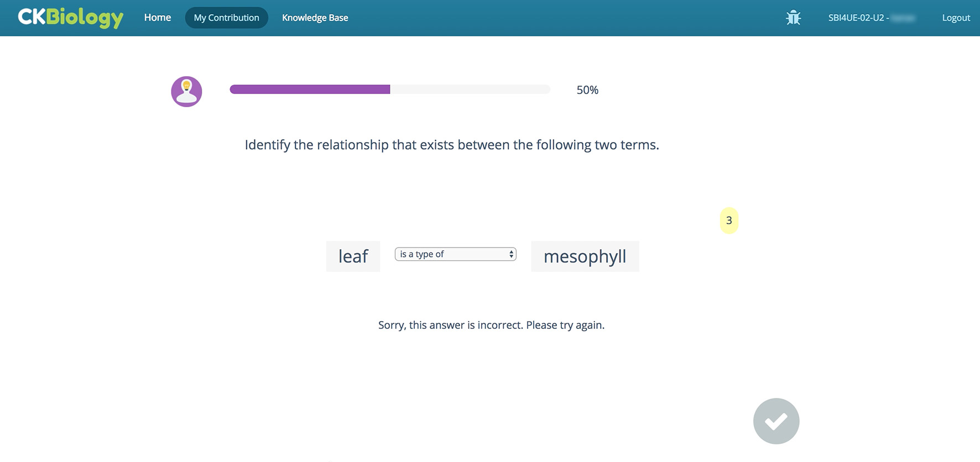The width and height of the screenshot is (980, 462).
Task: Open the bug report icon
Action: (x=793, y=18)
